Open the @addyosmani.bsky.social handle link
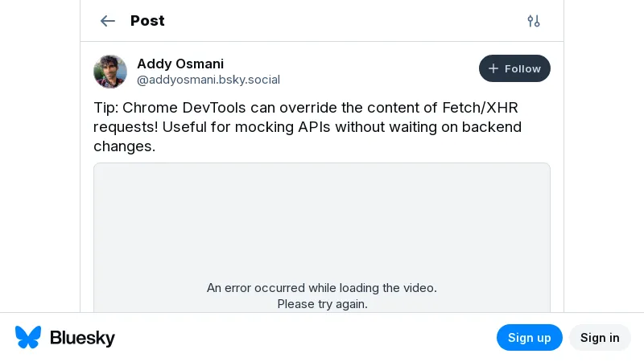Screen dimensions: 644x362 (x=208, y=80)
